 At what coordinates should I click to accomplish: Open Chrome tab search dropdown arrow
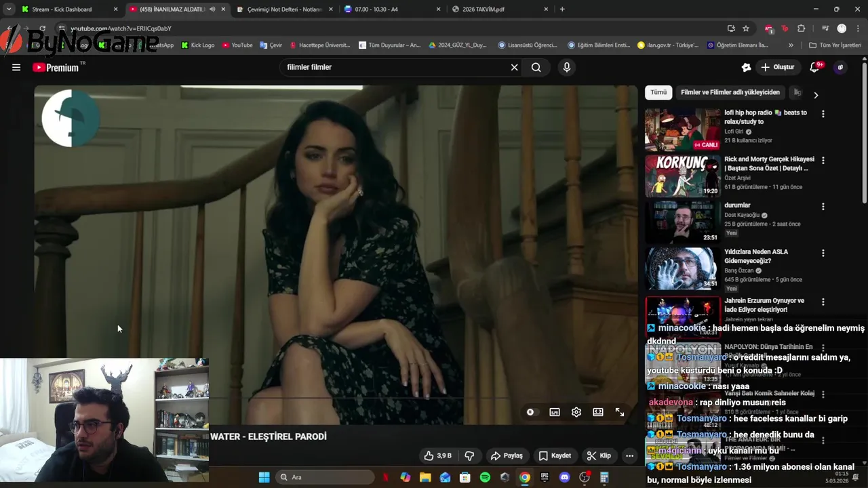8,9
